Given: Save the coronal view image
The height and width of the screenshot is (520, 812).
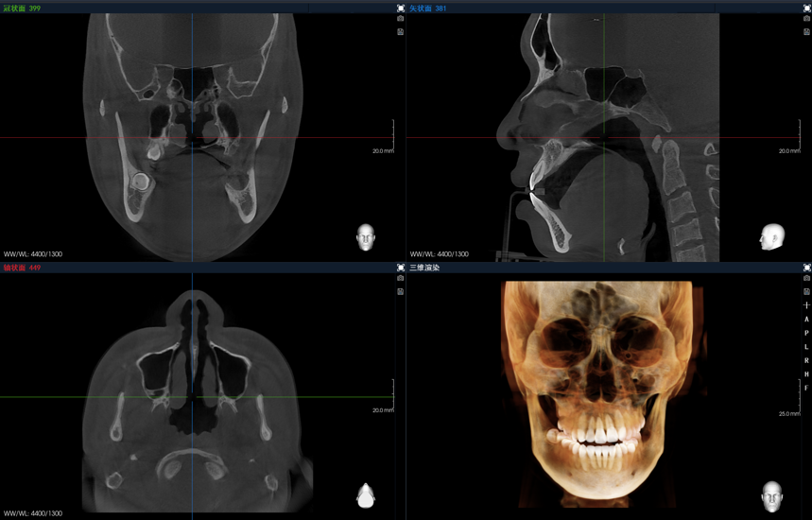Looking at the screenshot, I should point(401,32).
